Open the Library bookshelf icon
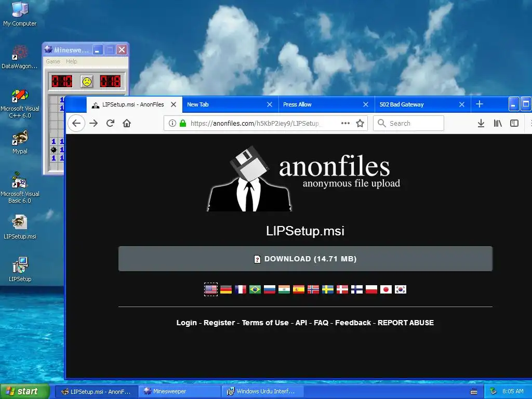Image resolution: width=532 pixels, height=399 pixels. pyautogui.click(x=498, y=123)
